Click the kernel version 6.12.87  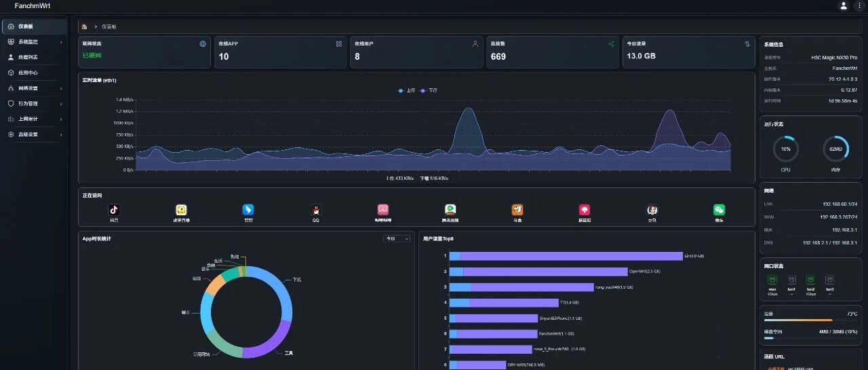pos(849,90)
